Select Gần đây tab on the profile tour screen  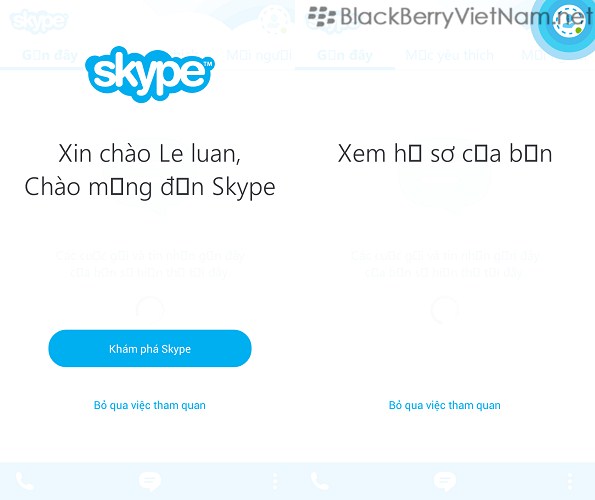(x=345, y=55)
